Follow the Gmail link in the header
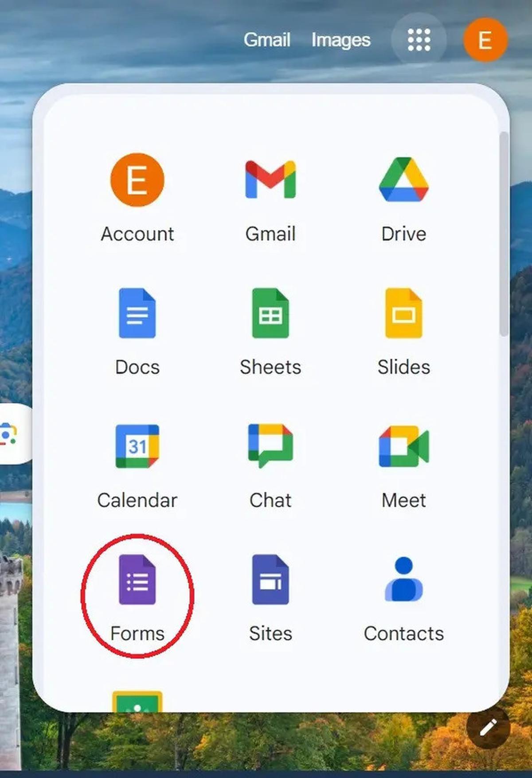 pos(267,40)
